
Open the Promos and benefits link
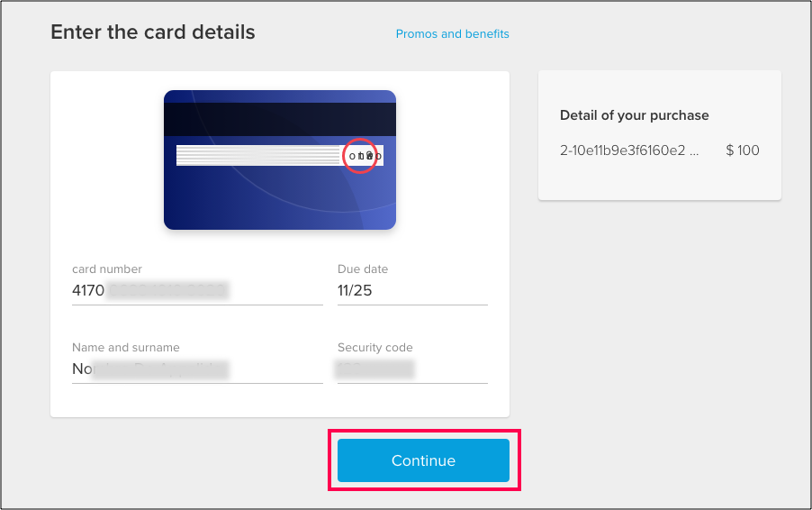coord(452,33)
